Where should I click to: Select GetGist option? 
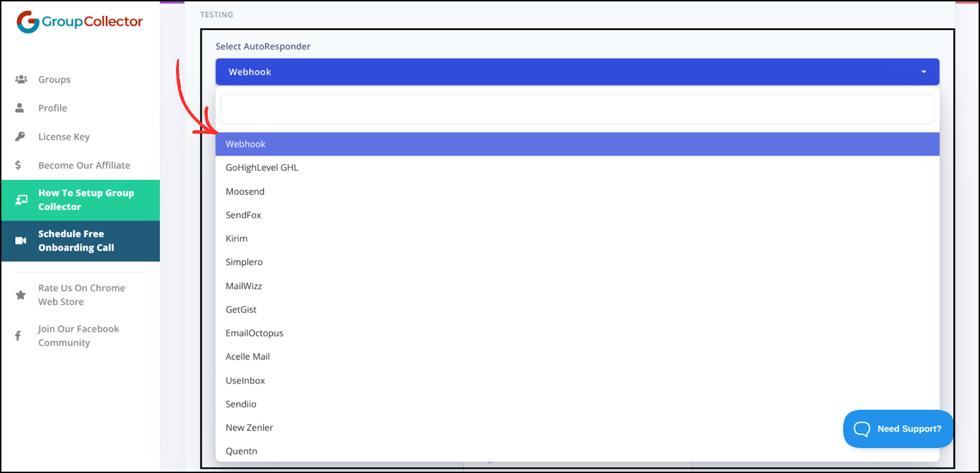[x=577, y=309]
